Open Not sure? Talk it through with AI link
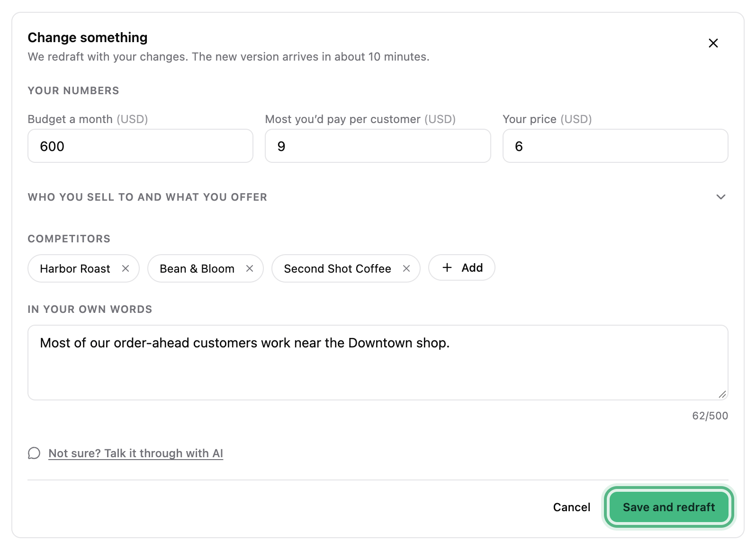This screenshot has width=756, height=550. (x=135, y=453)
